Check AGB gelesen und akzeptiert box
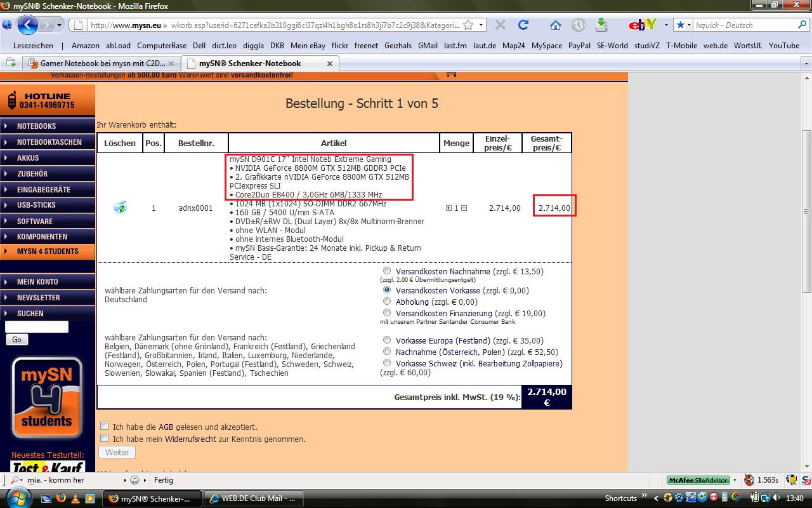 click(105, 426)
